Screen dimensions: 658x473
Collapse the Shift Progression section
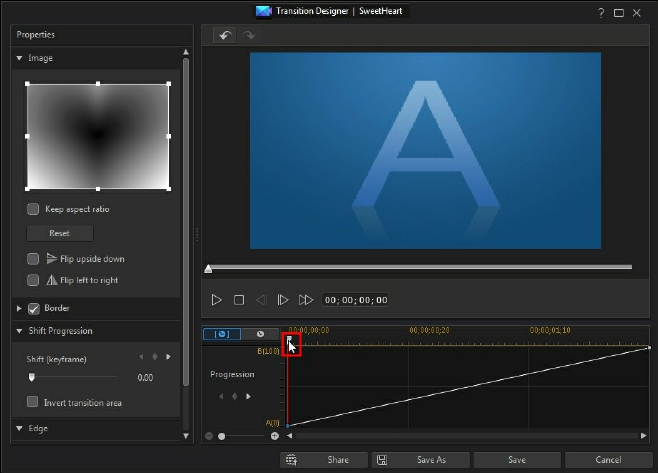[x=19, y=331]
